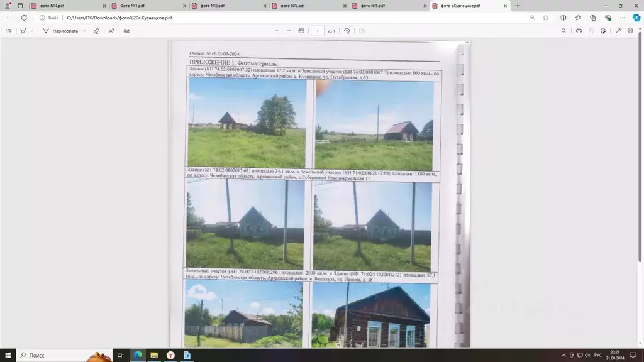Open the PDF table of contents panel
The image size is (644, 362).
[x=9, y=31]
